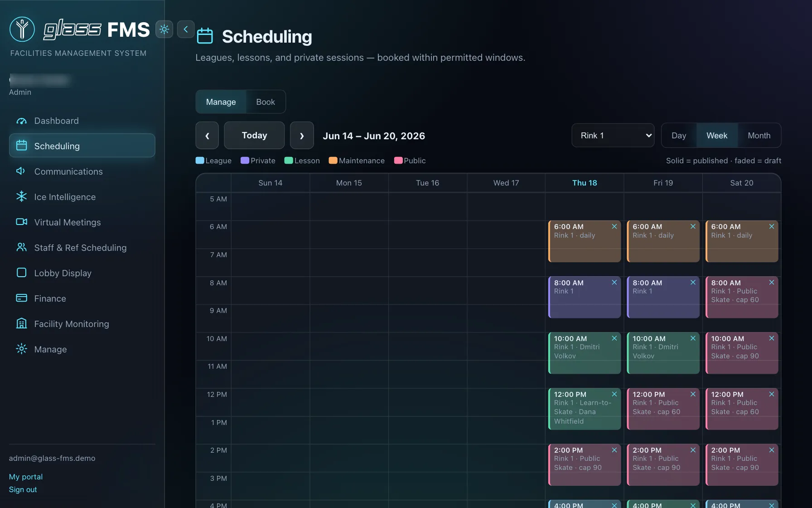Remove Fri 2:00 PM Public Skate event
The height and width of the screenshot is (508, 812).
click(693, 450)
